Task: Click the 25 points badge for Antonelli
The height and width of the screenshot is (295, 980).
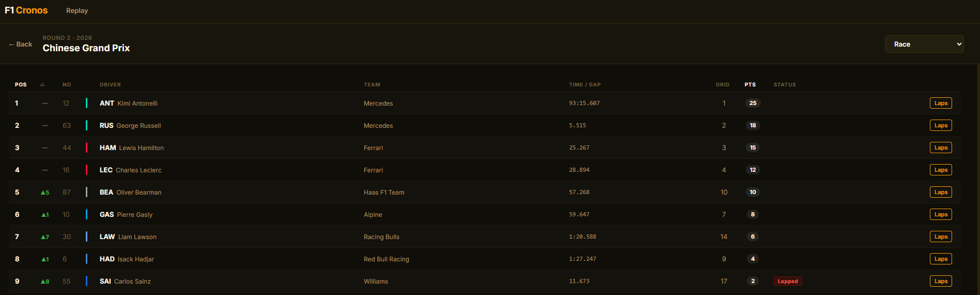Action: pyautogui.click(x=753, y=103)
